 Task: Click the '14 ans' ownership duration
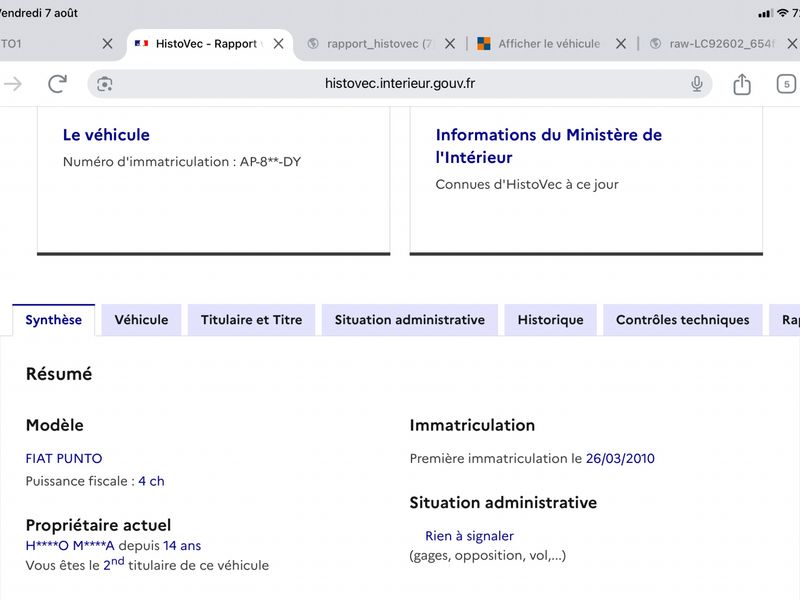[x=182, y=545]
